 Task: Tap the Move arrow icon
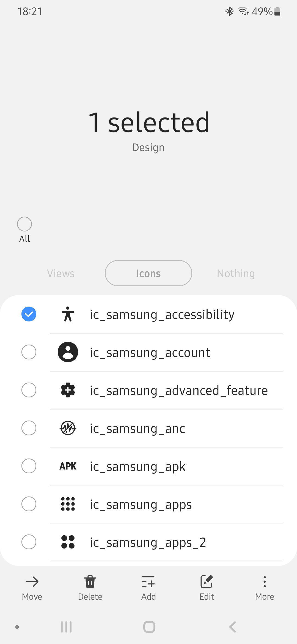32,582
